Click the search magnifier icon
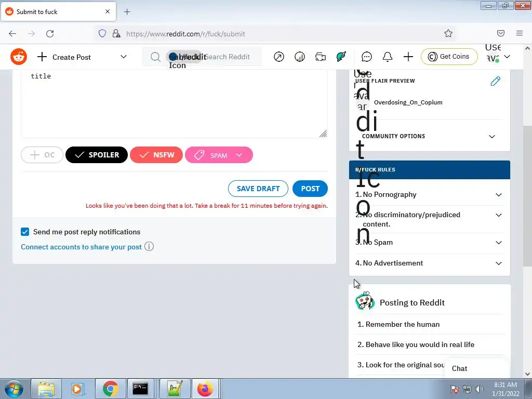This screenshot has width=532, height=399. point(155,57)
